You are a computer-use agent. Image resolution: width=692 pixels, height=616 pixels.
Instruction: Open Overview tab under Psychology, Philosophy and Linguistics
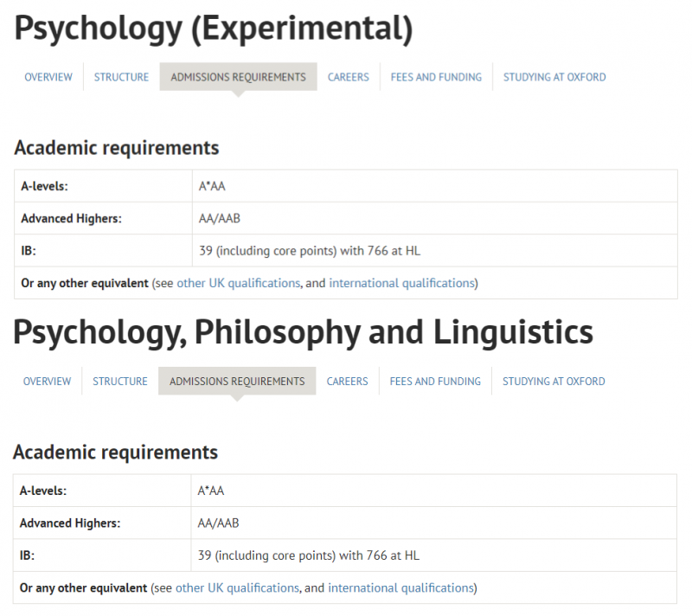point(48,382)
